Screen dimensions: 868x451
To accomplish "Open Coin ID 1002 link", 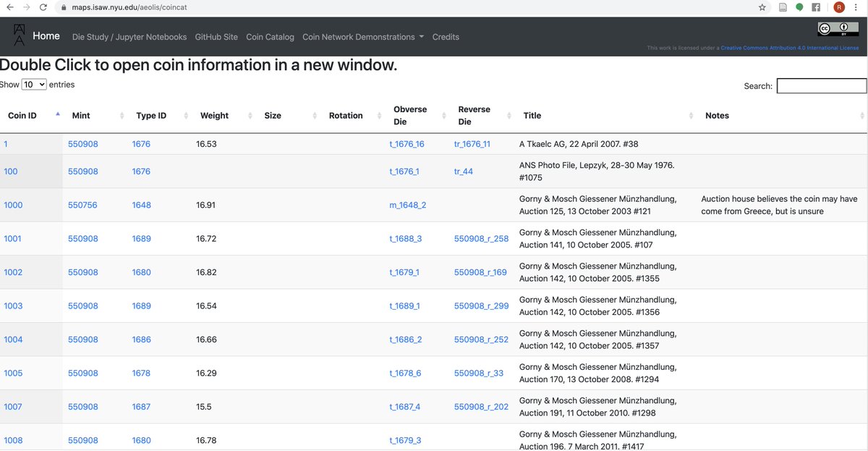I will (13, 272).
